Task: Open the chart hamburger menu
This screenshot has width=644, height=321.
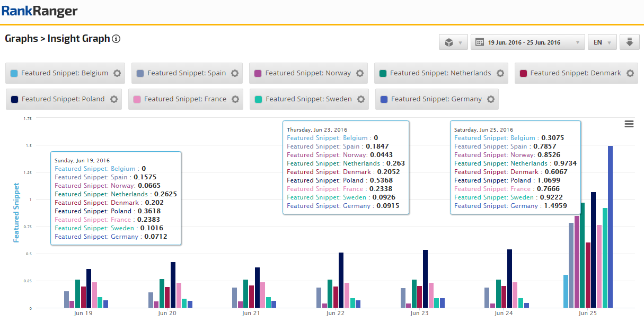Action: pos(629,124)
